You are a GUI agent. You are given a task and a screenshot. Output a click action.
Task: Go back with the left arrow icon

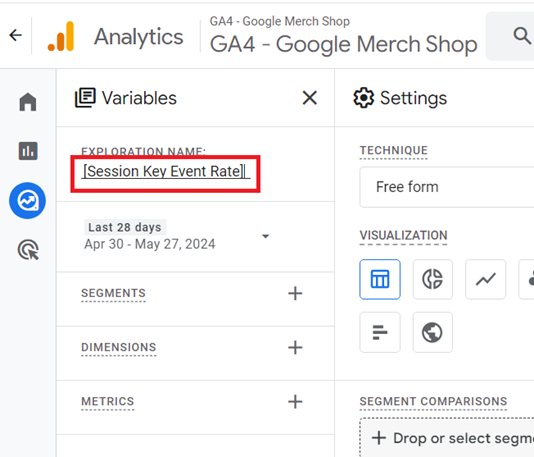tap(16, 35)
